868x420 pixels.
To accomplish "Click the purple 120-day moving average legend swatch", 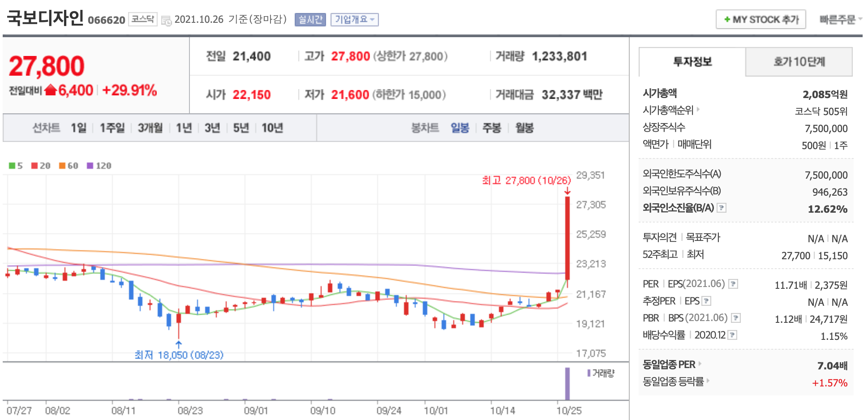I will (90, 166).
